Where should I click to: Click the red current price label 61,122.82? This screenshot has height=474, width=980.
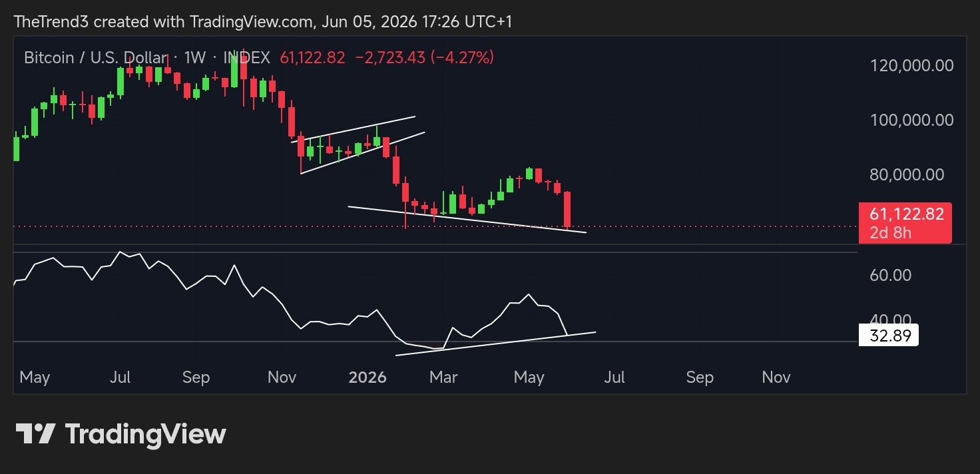click(x=907, y=214)
